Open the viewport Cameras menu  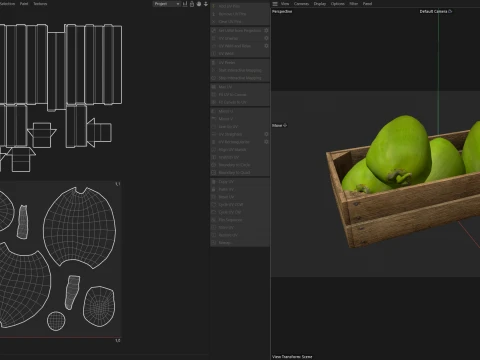click(x=301, y=4)
